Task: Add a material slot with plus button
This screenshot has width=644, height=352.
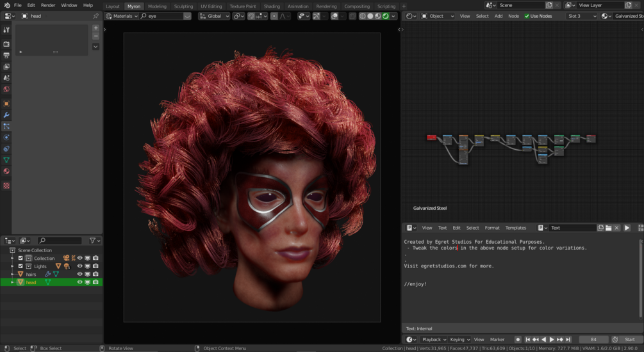Action: point(95,28)
